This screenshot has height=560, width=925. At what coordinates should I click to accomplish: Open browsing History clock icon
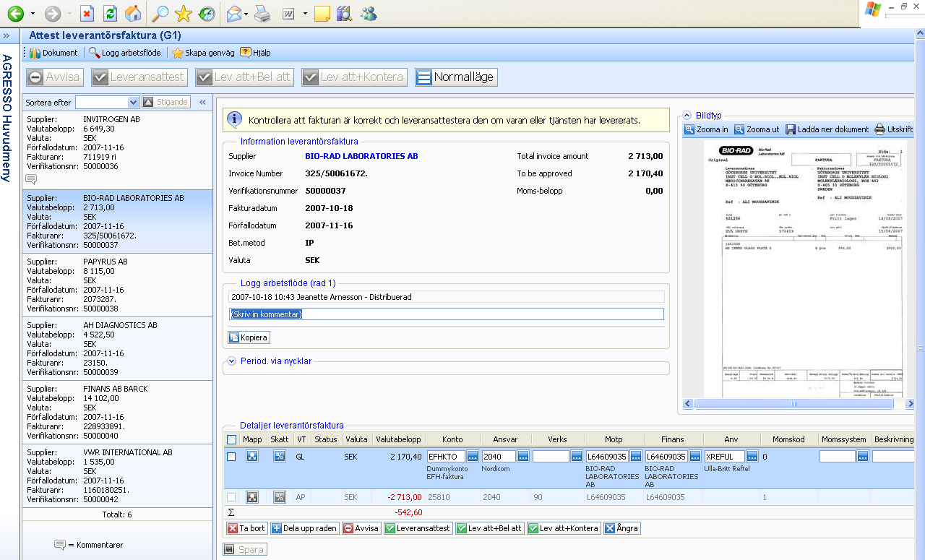pyautogui.click(x=207, y=13)
